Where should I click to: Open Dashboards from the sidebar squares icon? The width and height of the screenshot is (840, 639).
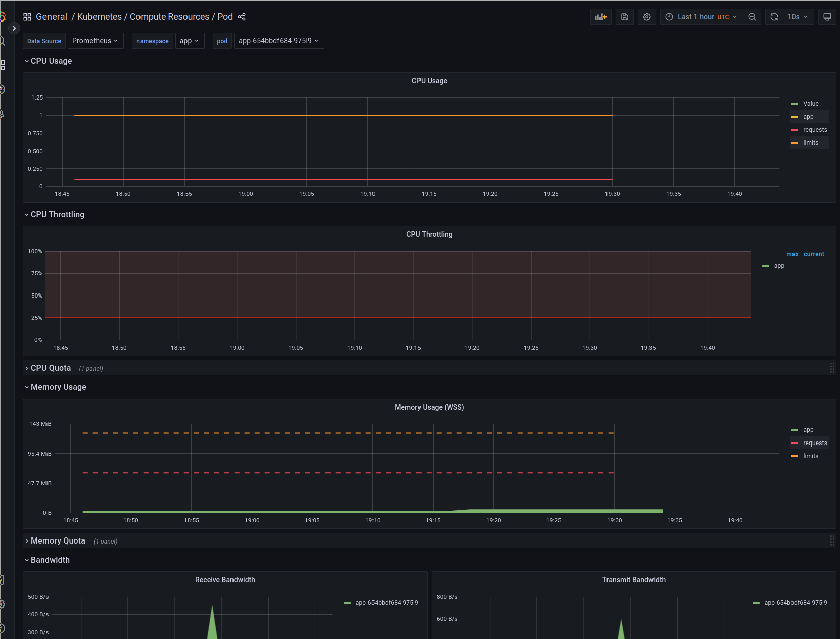3,65
